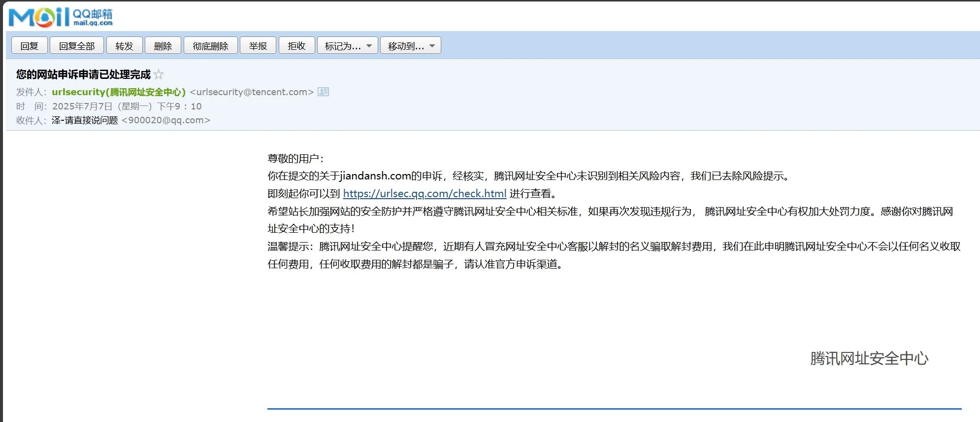This screenshot has width=980, height=422.
Task: Click 回复全部 to reply all
Action: pyautogui.click(x=77, y=45)
